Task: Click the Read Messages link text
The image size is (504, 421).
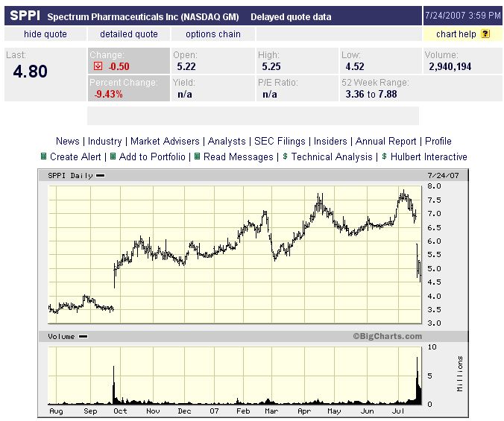Action: pos(238,156)
